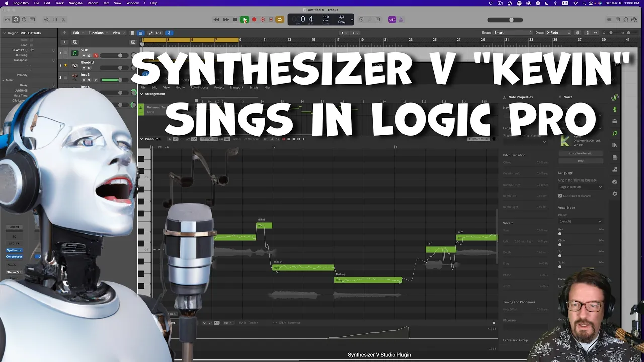Screen dimensions: 644x362
Task: Open the Quantize Off popup
Action: (41, 50)
